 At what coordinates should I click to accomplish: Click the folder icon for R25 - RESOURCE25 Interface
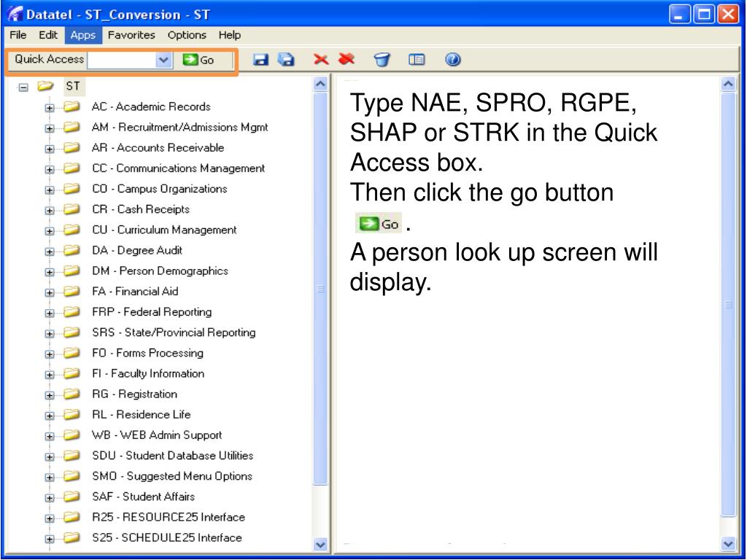(x=71, y=517)
